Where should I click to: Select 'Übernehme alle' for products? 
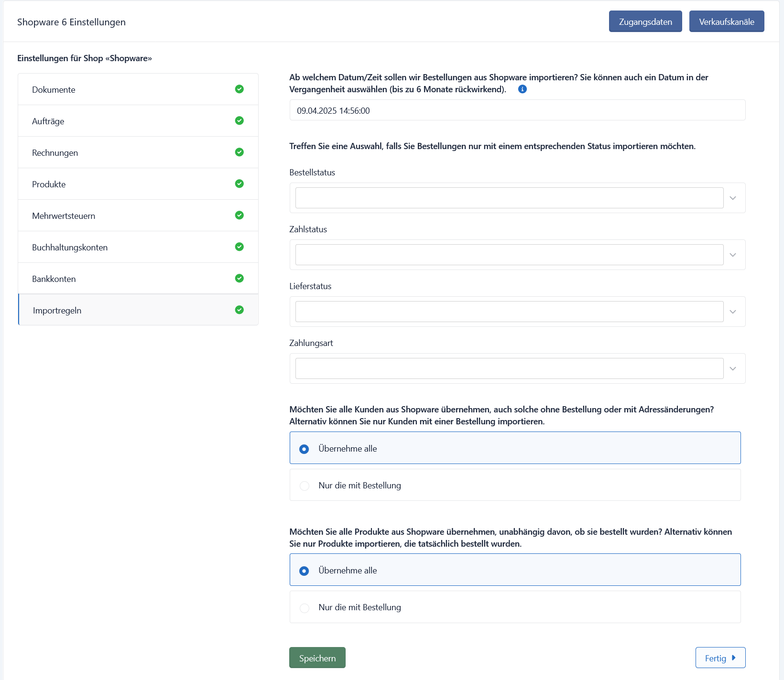[x=304, y=571]
